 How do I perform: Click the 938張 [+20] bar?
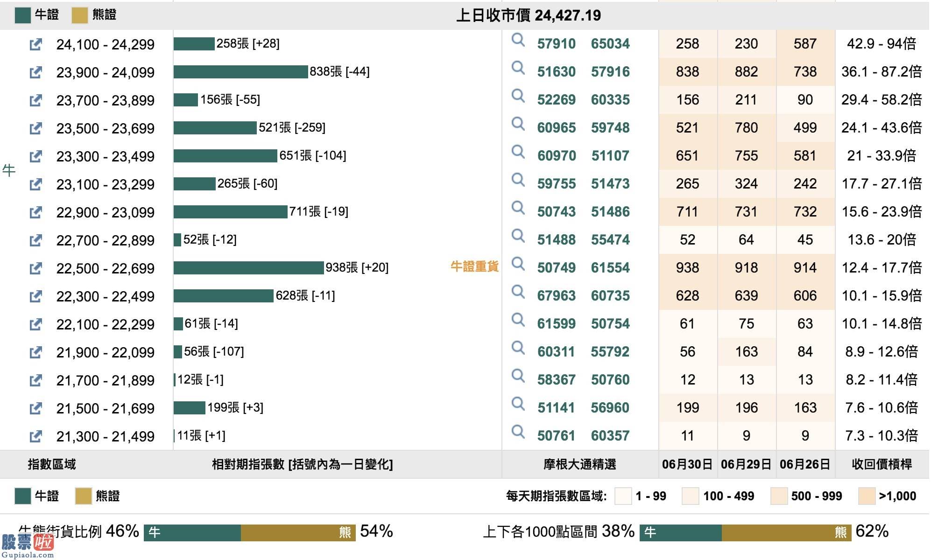coord(248,268)
